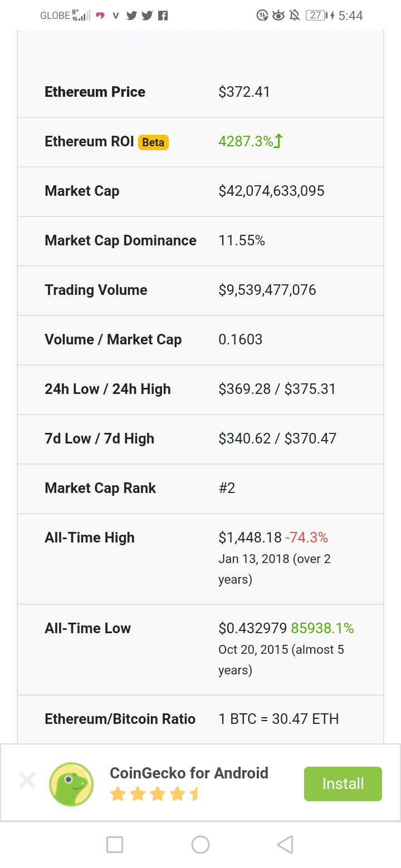This screenshot has width=401, height=868.
Task: Tap the All-Time High -74.3% change
Action: pyautogui.click(x=306, y=537)
